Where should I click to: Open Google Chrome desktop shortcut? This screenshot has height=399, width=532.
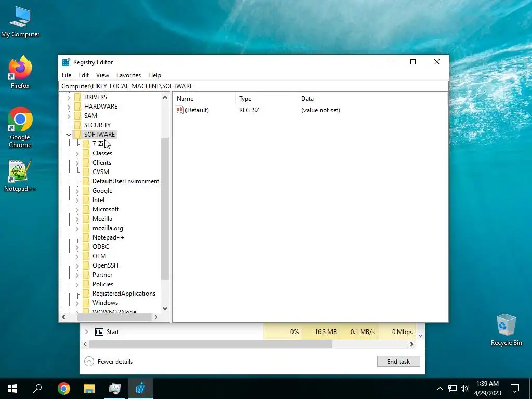pyautogui.click(x=20, y=127)
